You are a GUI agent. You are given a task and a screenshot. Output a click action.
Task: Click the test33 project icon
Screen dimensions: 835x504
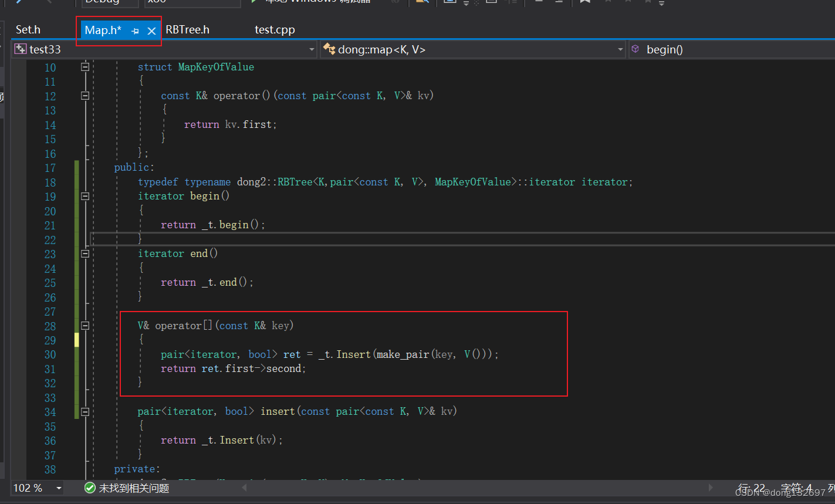coord(21,49)
